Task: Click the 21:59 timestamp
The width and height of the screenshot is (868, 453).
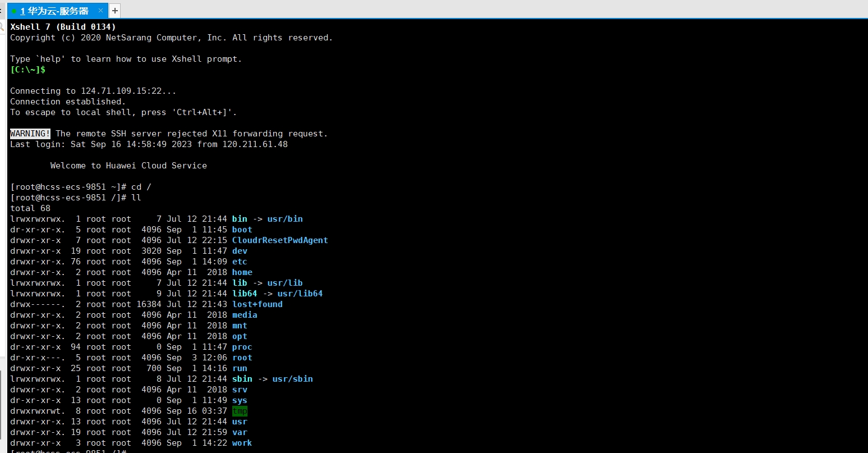Action: coord(214,432)
